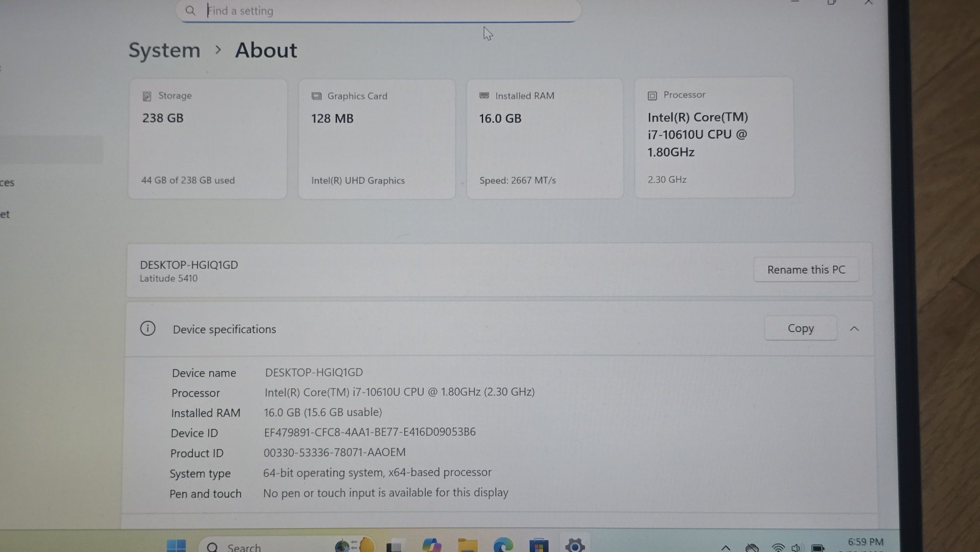Image resolution: width=980 pixels, height=552 pixels.
Task: Open Microsoft Store from the taskbar
Action: [x=539, y=545]
